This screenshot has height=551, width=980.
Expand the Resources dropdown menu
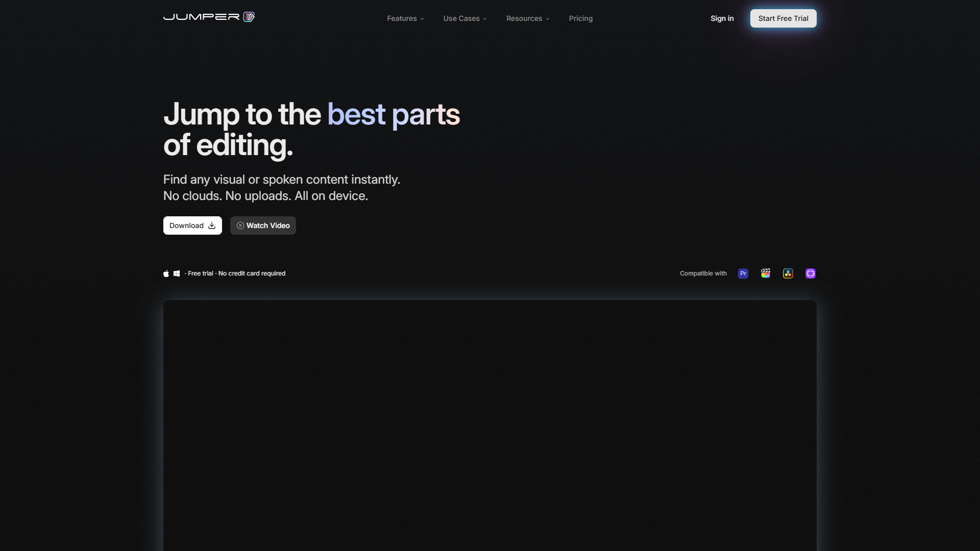528,18
